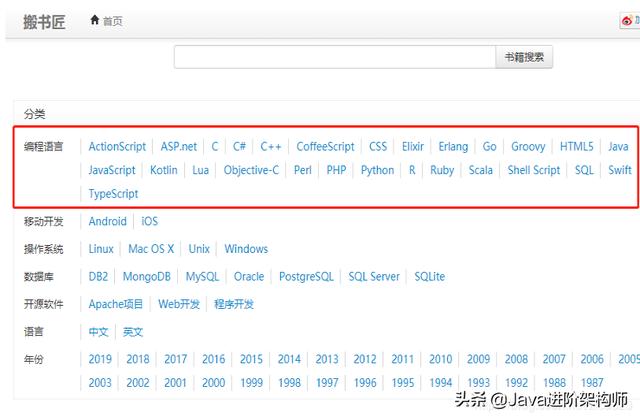Open the Linux operating system link

pos(101,249)
